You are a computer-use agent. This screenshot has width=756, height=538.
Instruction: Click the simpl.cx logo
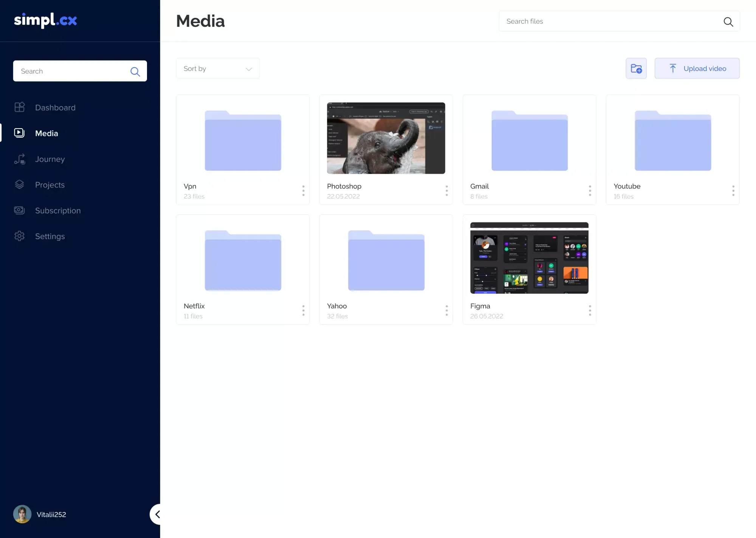(x=45, y=20)
